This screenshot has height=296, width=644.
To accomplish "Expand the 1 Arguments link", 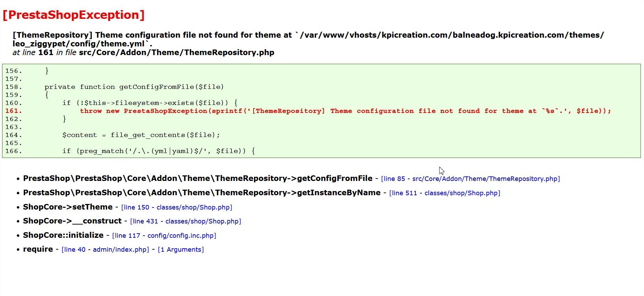I will pos(181,250).
